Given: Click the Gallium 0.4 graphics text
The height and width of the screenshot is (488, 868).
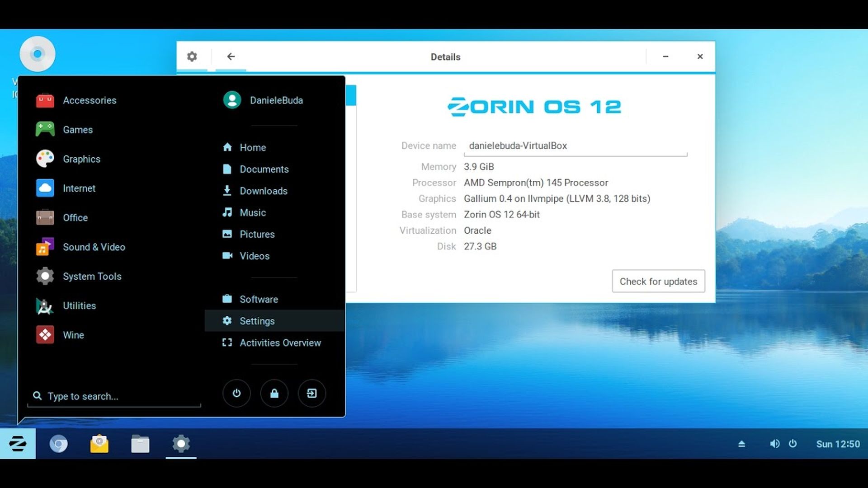Looking at the screenshot, I should [x=557, y=199].
